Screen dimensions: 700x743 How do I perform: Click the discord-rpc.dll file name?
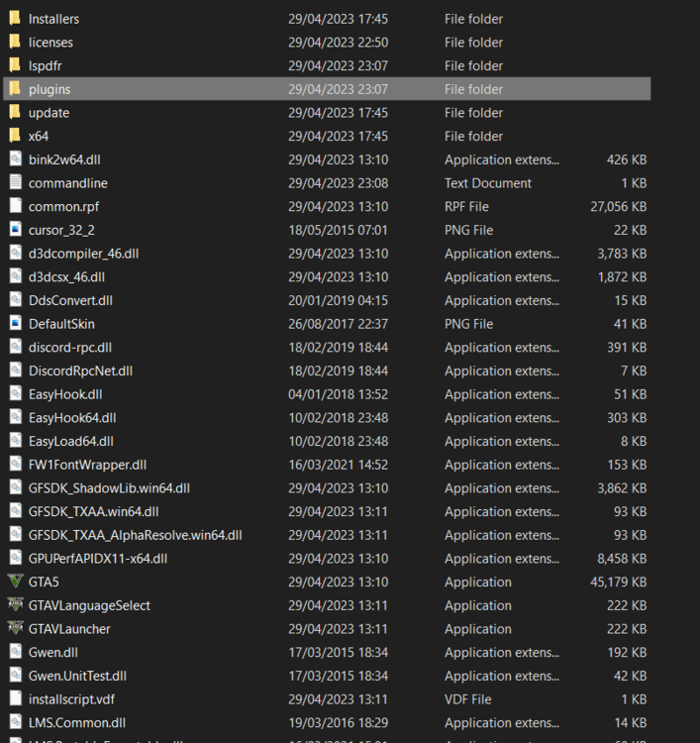(70, 348)
